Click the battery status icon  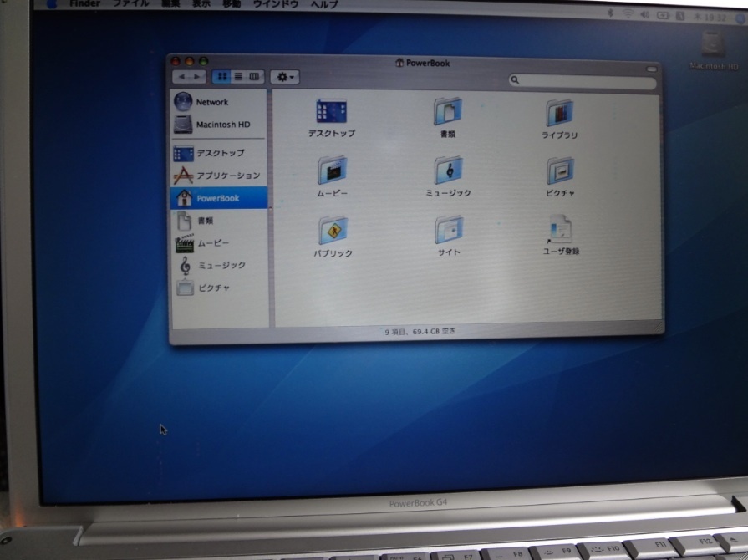pyautogui.click(x=663, y=15)
